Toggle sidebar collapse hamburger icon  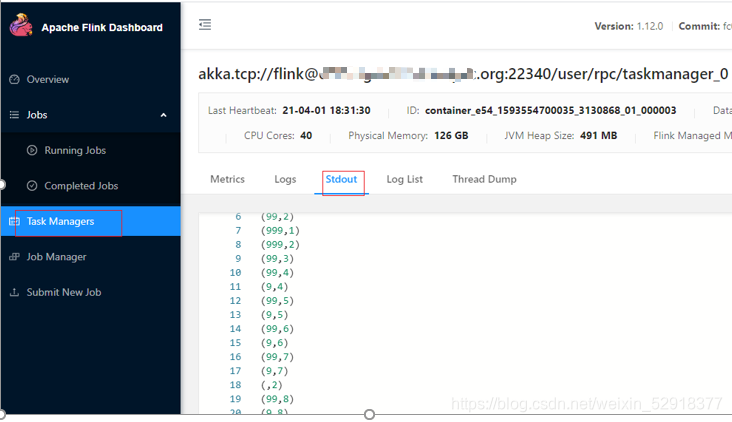tap(205, 25)
